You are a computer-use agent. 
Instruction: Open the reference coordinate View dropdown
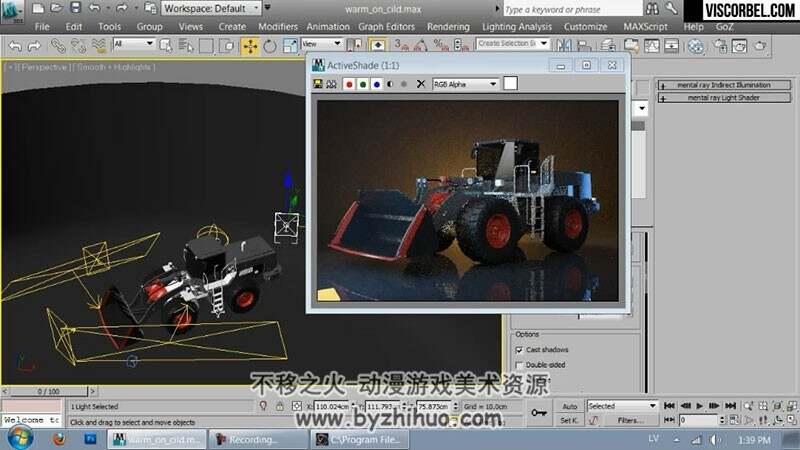click(321, 44)
